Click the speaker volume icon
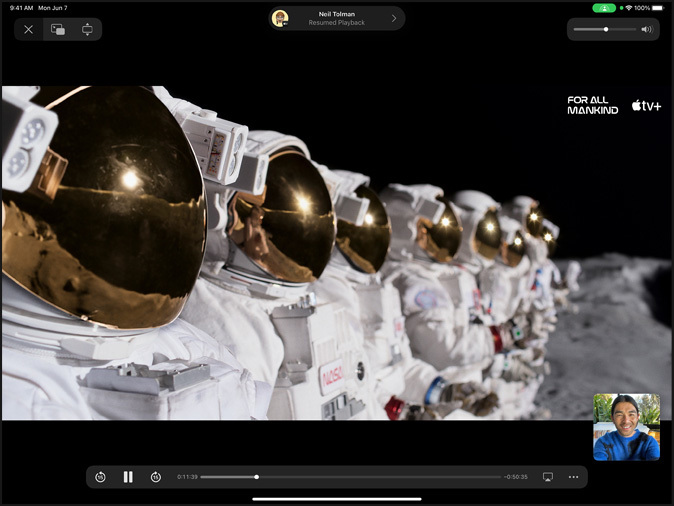Image resolution: width=674 pixels, height=506 pixels. (646, 29)
